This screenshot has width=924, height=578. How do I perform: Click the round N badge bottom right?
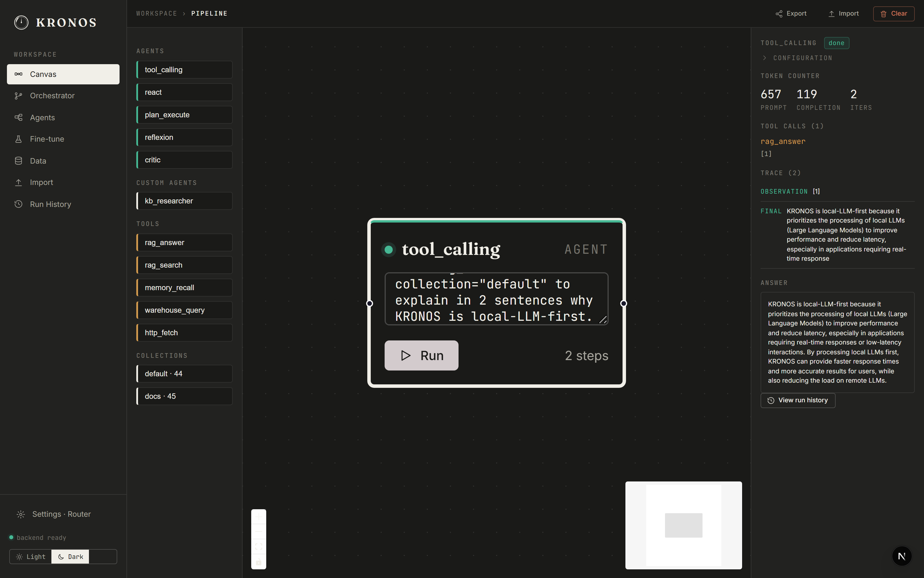coord(902,556)
